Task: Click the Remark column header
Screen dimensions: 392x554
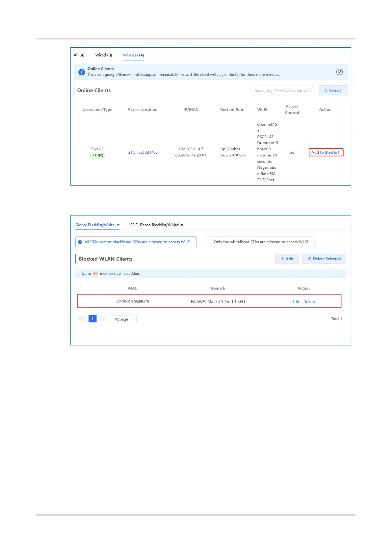Action: [218, 289]
